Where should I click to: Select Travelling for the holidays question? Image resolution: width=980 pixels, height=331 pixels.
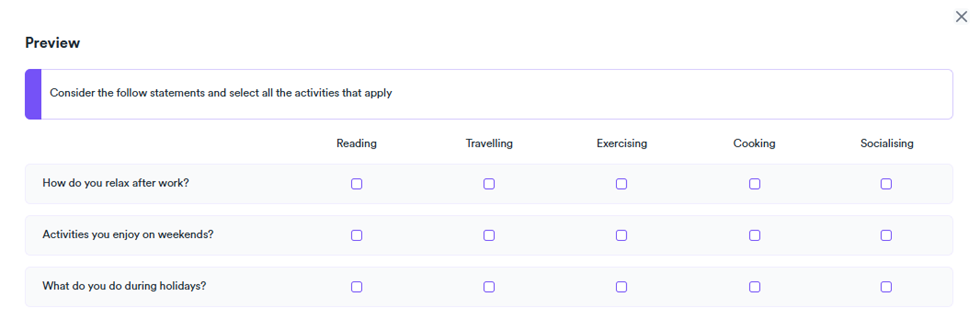pos(489,287)
